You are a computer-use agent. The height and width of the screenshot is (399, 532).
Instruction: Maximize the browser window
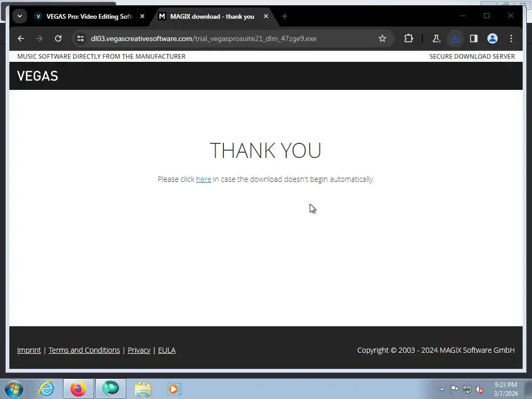[487, 16]
